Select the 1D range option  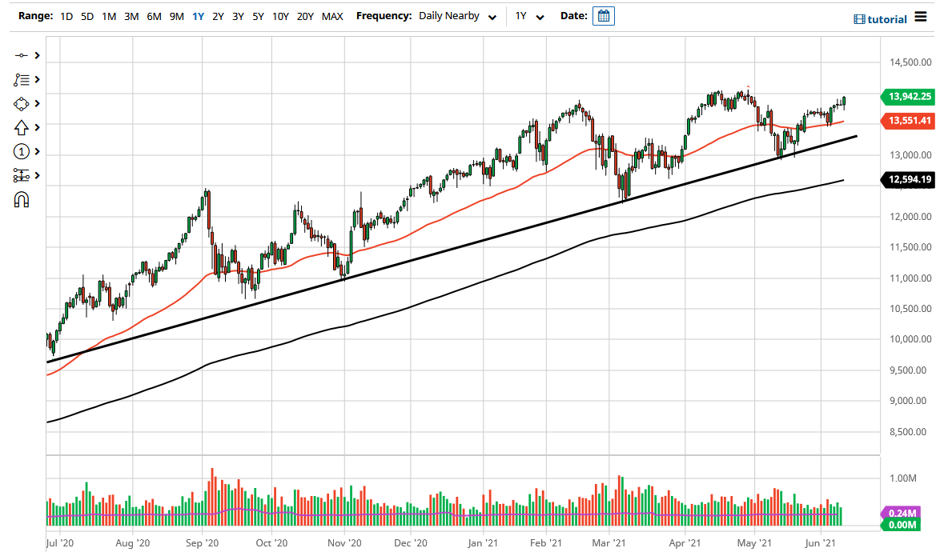tap(66, 15)
